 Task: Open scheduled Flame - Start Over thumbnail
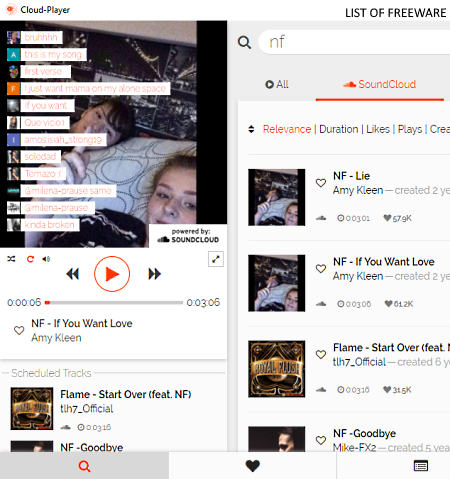point(32,408)
